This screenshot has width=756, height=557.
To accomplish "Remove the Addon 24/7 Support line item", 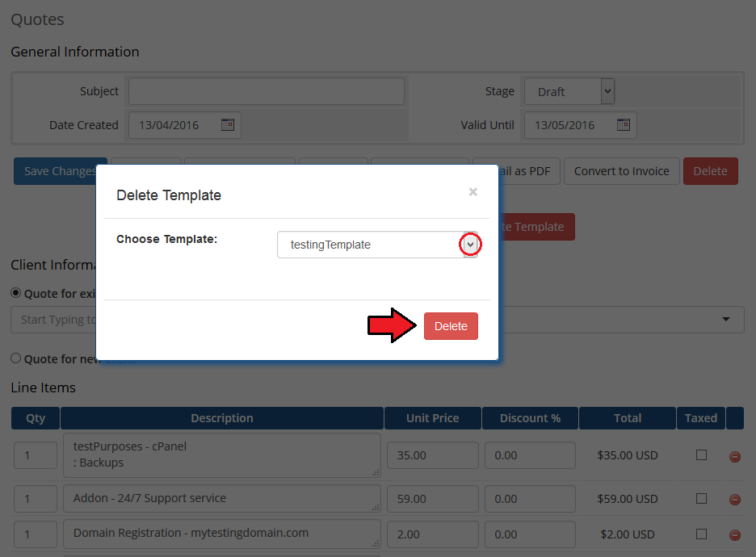I will 735,500.
